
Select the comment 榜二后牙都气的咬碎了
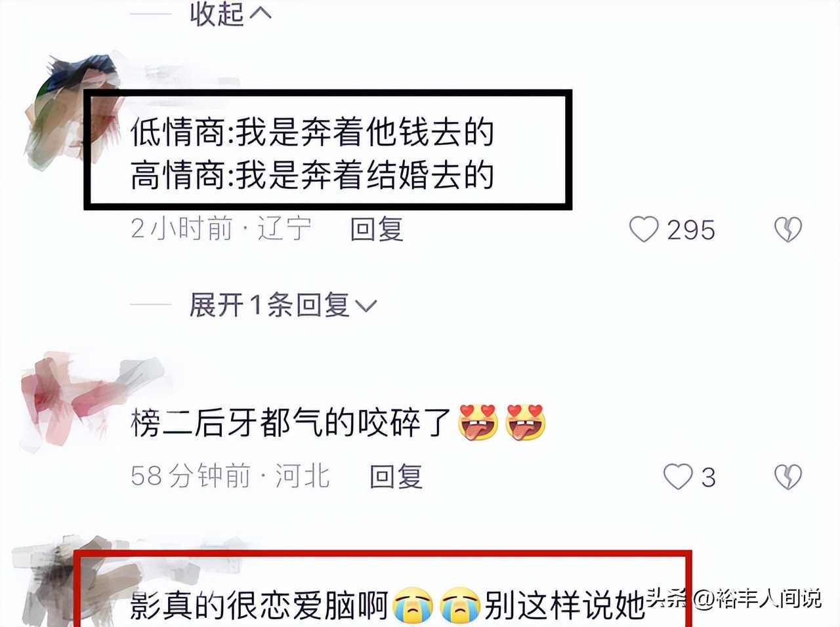point(291,422)
